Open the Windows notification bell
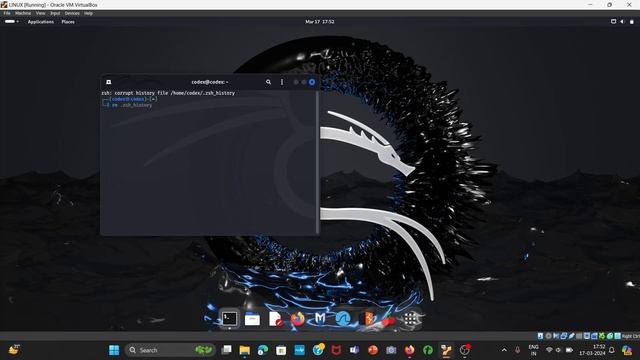Viewport: 640px width, 360px height. coord(612,350)
